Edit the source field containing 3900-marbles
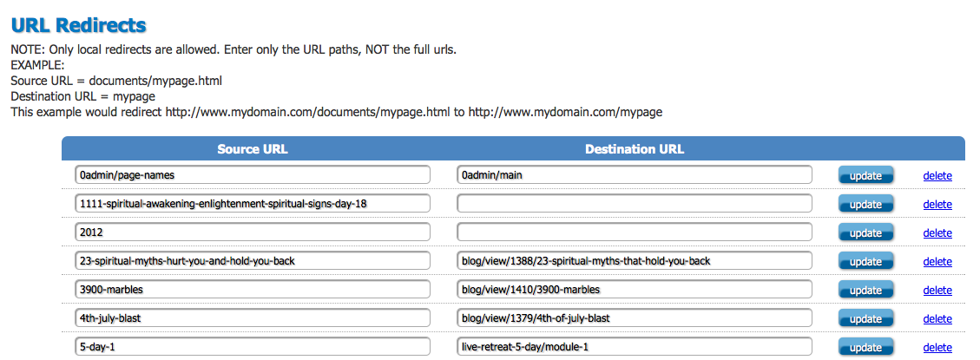Viewport: 980px width, 360px height. [x=252, y=290]
